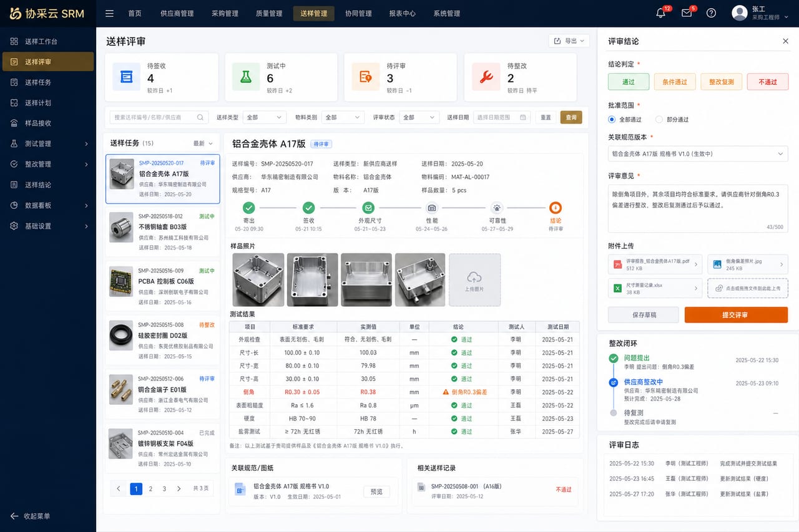Choose the 通过 verdict option
Screen dimensions: 799x532
click(x=629, y=82)
